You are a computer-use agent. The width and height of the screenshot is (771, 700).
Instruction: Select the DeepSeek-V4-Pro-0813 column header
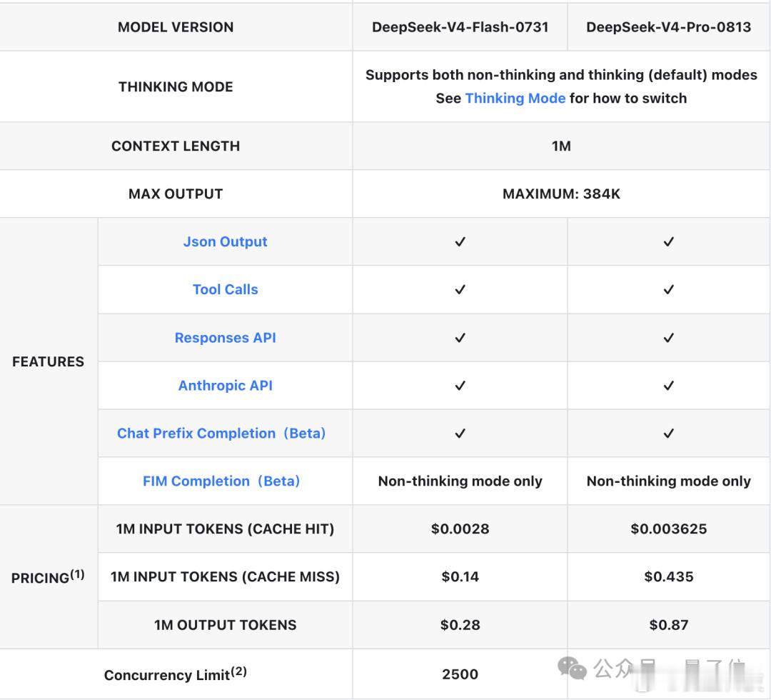669,27
